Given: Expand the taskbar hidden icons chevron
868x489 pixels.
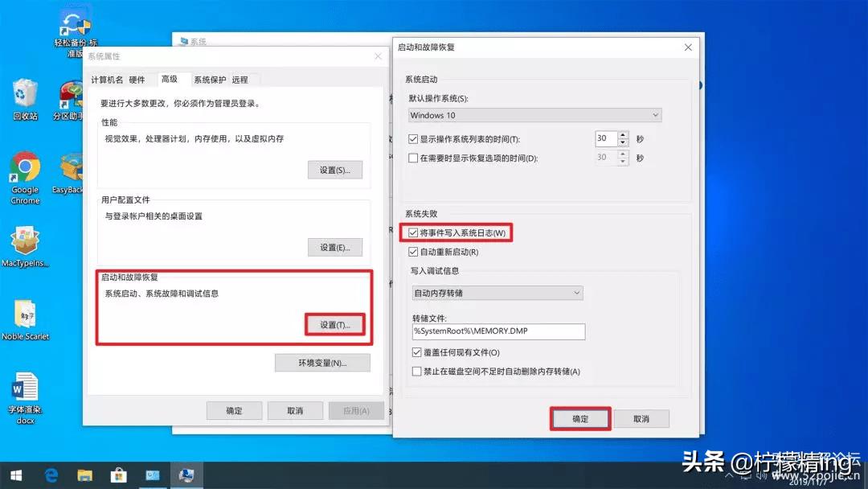Looking at the screenshot, I should (729, 475).
